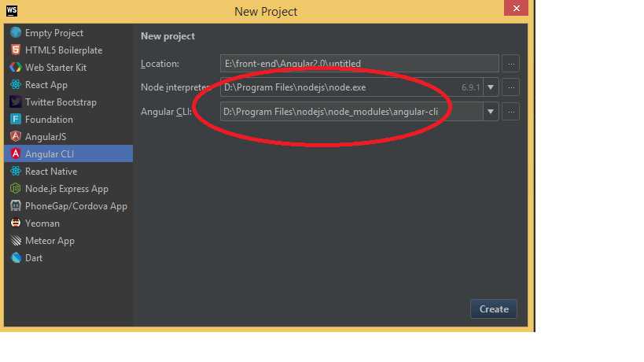Viewport: 644px width, 362px height.
Task: Click the Angular CLI path combo box
Action: (x=359, y=111)
